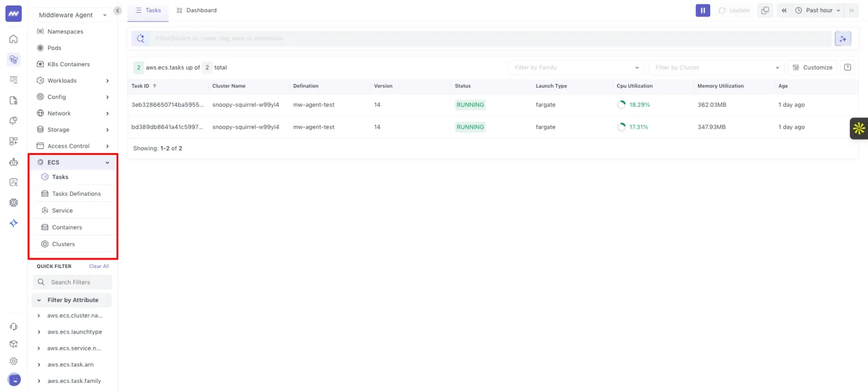Click Clear All in Quick Filter
The image size is (868, 392).
[x=99, y=266]
